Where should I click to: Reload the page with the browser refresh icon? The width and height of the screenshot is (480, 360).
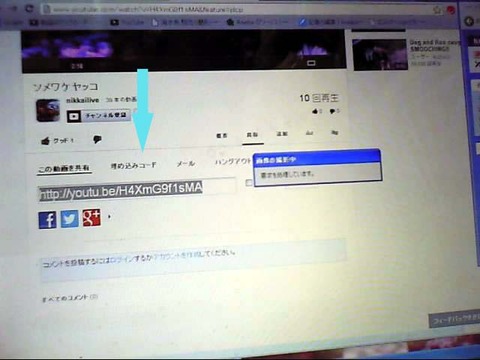coord(29,8)
